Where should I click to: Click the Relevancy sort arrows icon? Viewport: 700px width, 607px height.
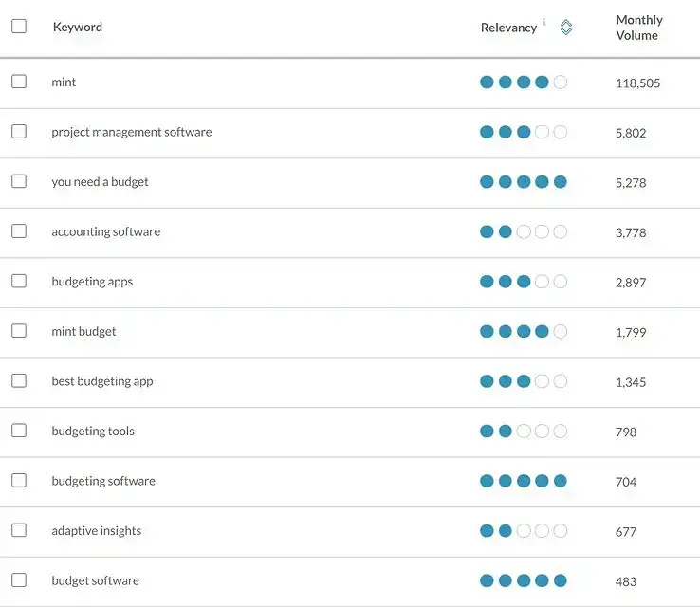[566, 28]
